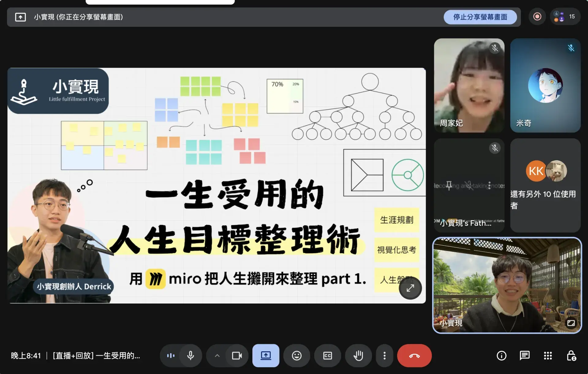Click the recording indicator icon
Viewport: 588px width, 374px height.
point(537,17)
